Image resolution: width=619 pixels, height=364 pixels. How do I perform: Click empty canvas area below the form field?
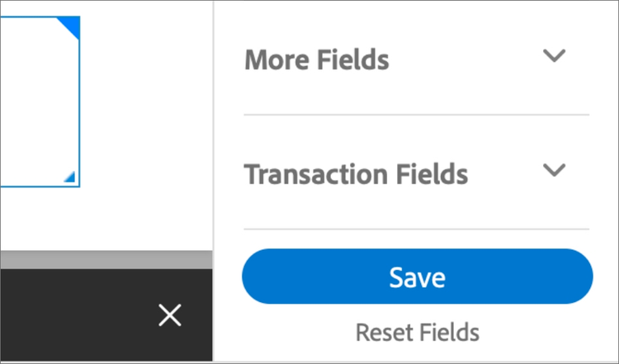(99, 219)
